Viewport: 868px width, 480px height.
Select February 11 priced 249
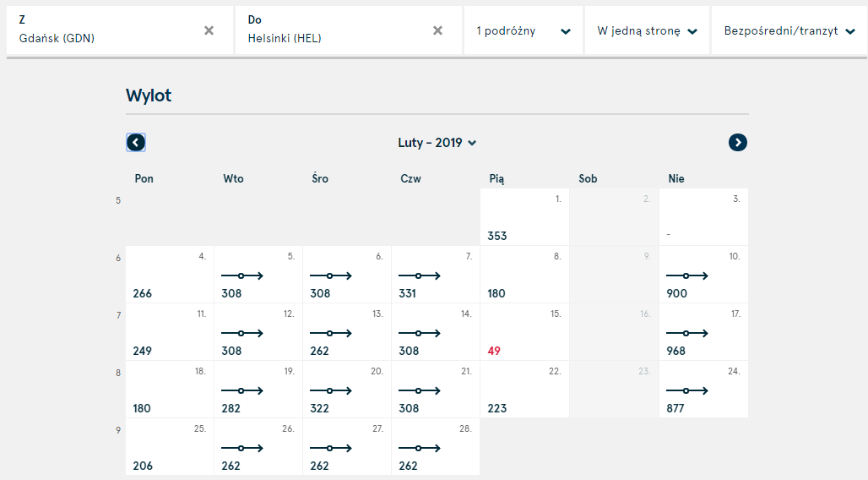(170, 332)
